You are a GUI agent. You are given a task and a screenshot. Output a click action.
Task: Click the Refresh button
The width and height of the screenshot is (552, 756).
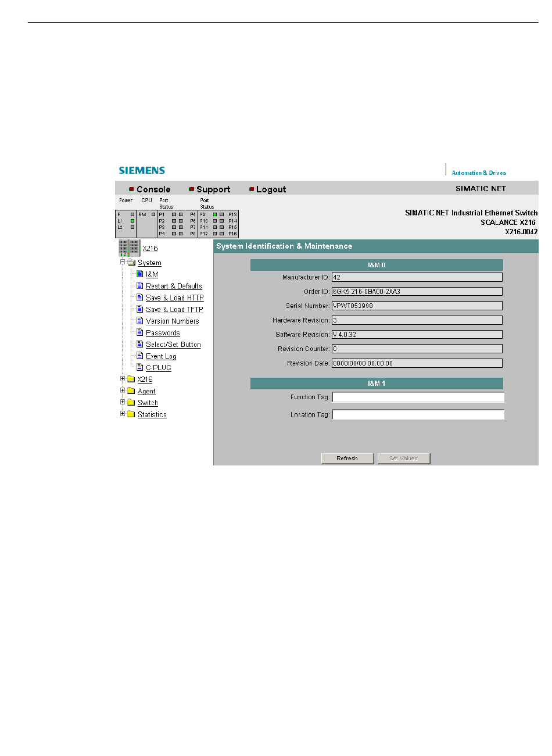coord(347,458)
